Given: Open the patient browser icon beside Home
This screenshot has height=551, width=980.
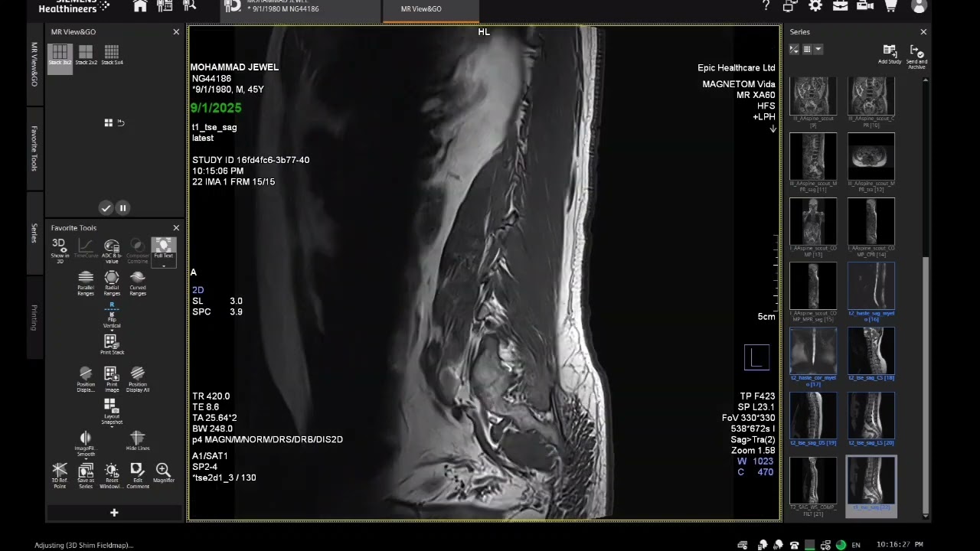Looking at the screenshot, I should pos(165,6).
